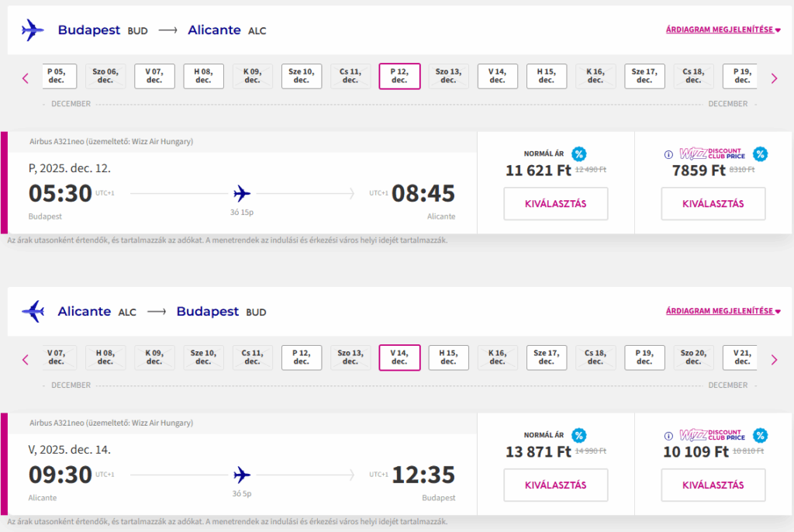Screen dimensions: 794x532
Task: Expand the outbound Árdiagram megjelenítése dropdown
Action: (723, 29)
